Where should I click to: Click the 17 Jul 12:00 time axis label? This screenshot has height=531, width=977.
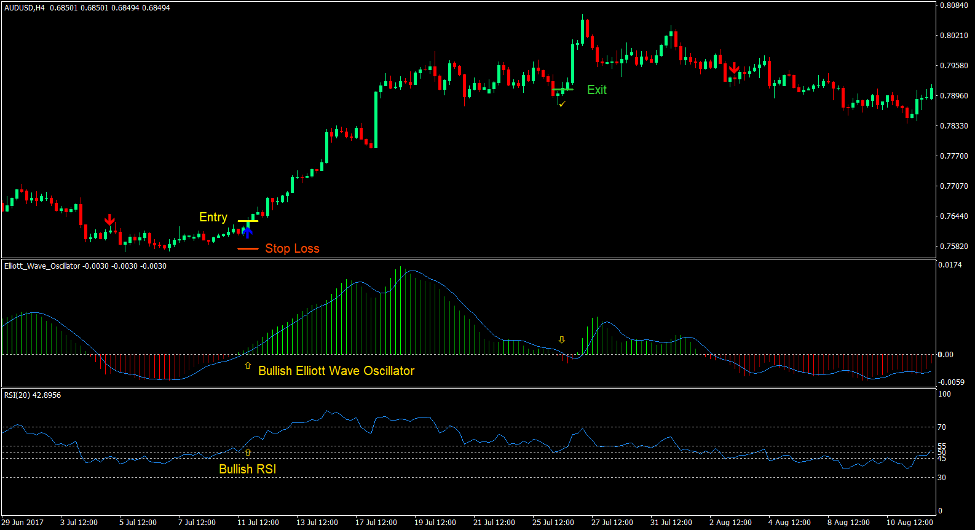click(x=377, y=522)
